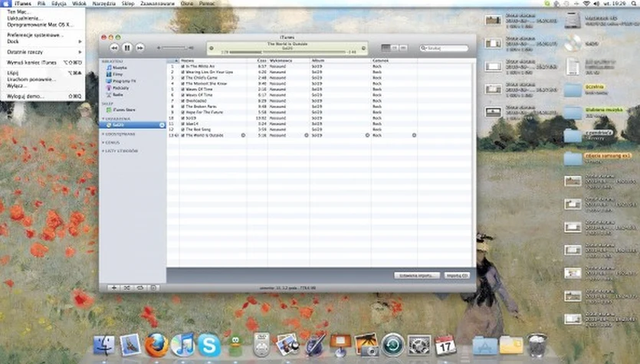Collapse the URZĄDZENIA sidebar section

click(103, 119)
